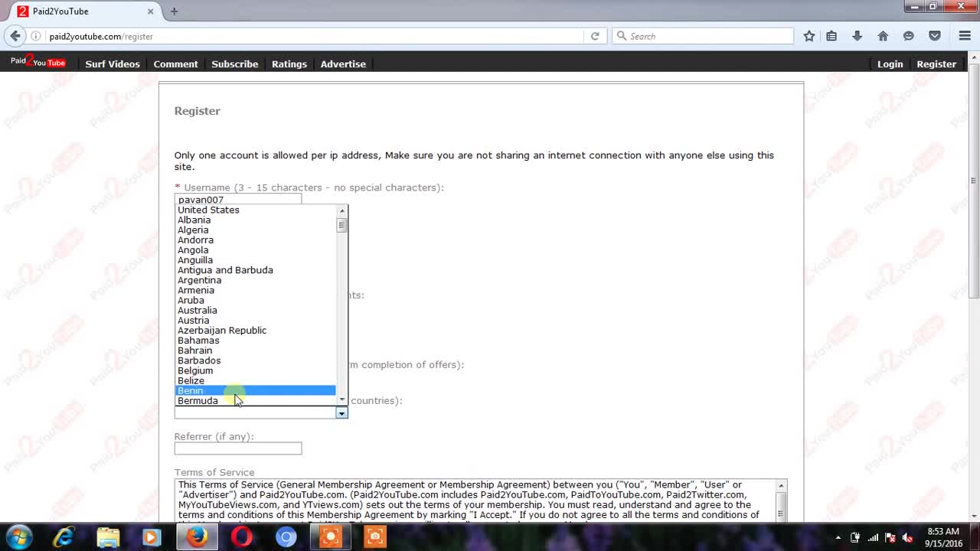Select Belgium from the country list
Image resolution: width=980 pixels, height=551 pixels.
256,370
